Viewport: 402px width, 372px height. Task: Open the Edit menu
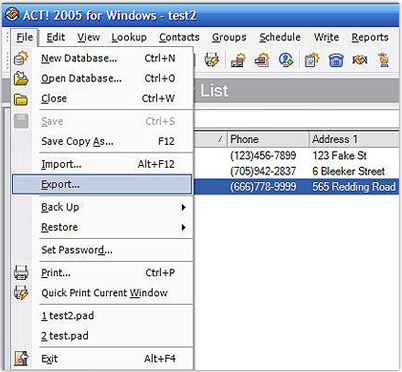pyautogui.click(x=55, y=37)
